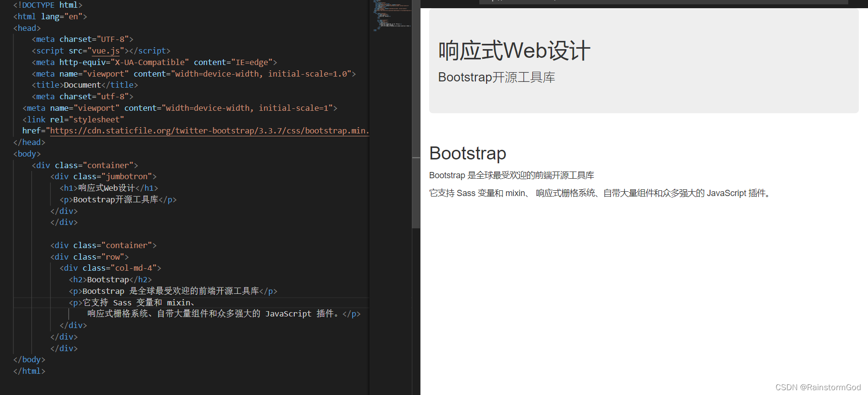Click the <h2>Bootstrap</h2> code line
This screenshot has height=395, width=868.
[110, 279]
